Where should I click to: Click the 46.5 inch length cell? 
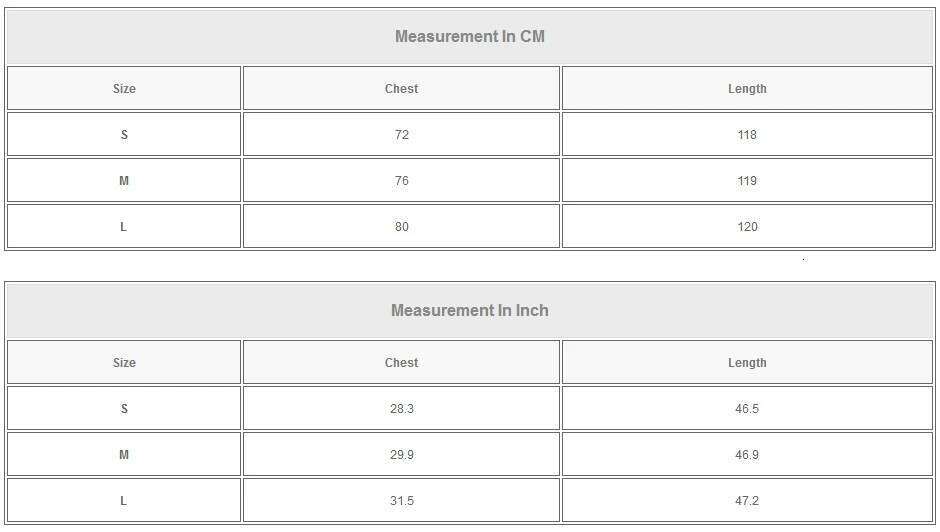pyautogui.click(x=747, y=409)
